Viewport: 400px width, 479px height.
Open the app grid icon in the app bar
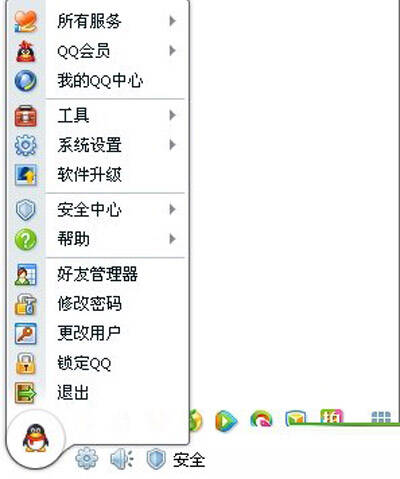coord(381,417)
